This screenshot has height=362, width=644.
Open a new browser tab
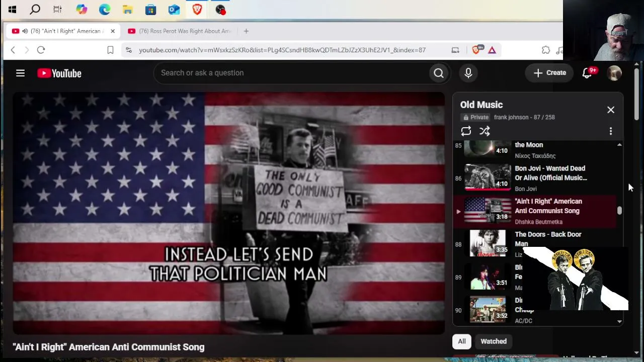pos(246,31)
